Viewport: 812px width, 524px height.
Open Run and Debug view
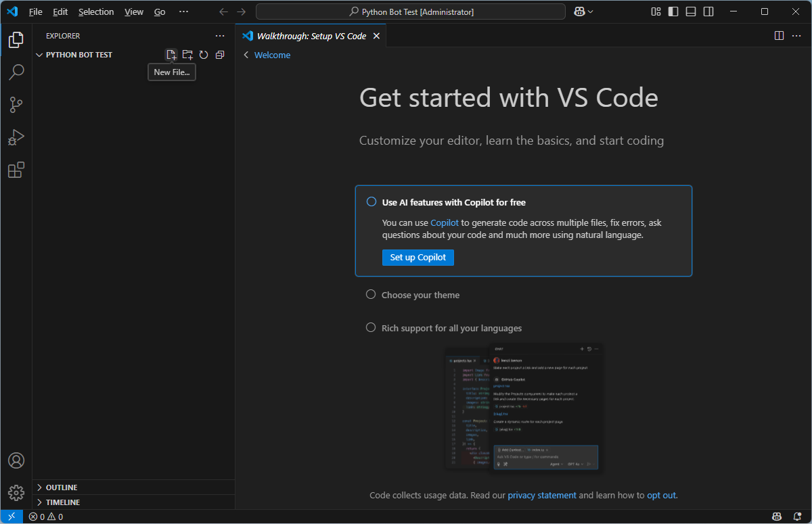coord(16,137)
